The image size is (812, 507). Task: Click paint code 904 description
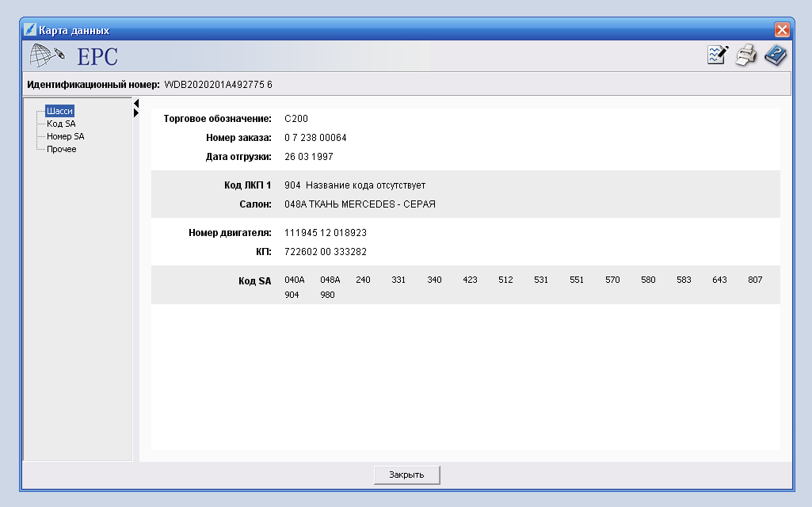tap(355, 185)
